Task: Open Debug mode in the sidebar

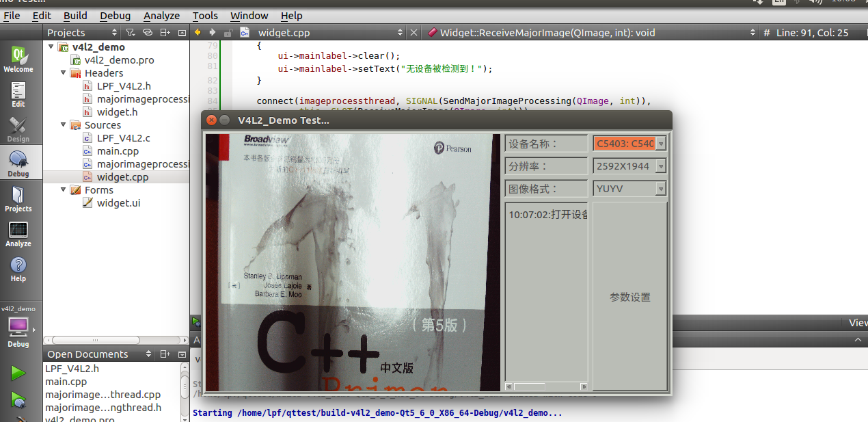Action: pyautogui.click(x=18, y=162)
